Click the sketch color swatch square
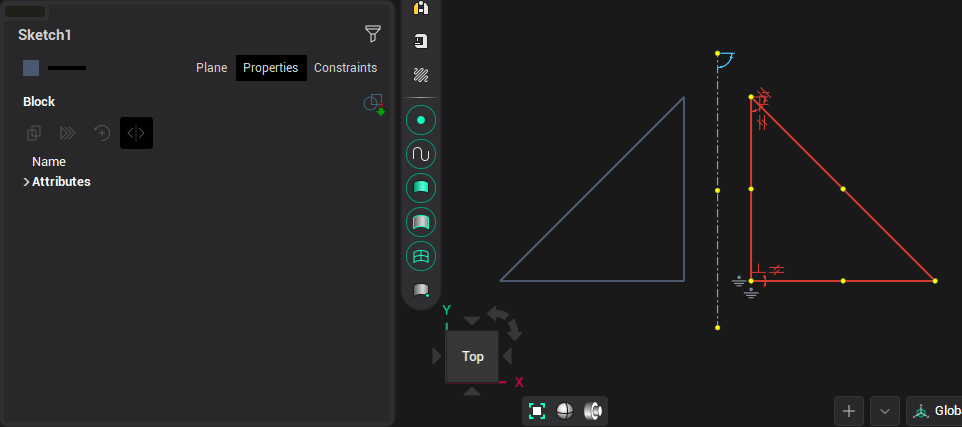Screen dimensions: 962x427 [x=31, y=68]
